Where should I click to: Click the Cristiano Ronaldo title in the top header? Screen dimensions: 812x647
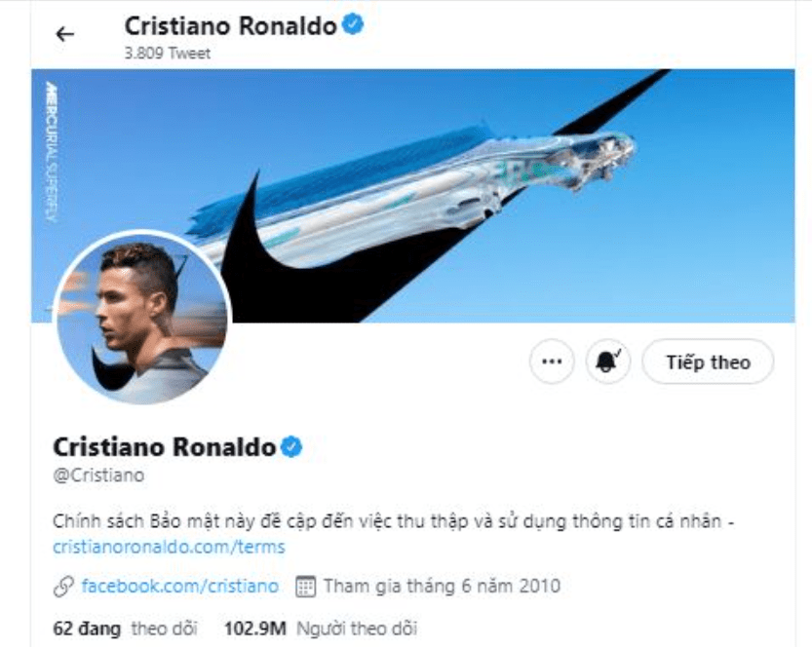[x=230, y=25]
